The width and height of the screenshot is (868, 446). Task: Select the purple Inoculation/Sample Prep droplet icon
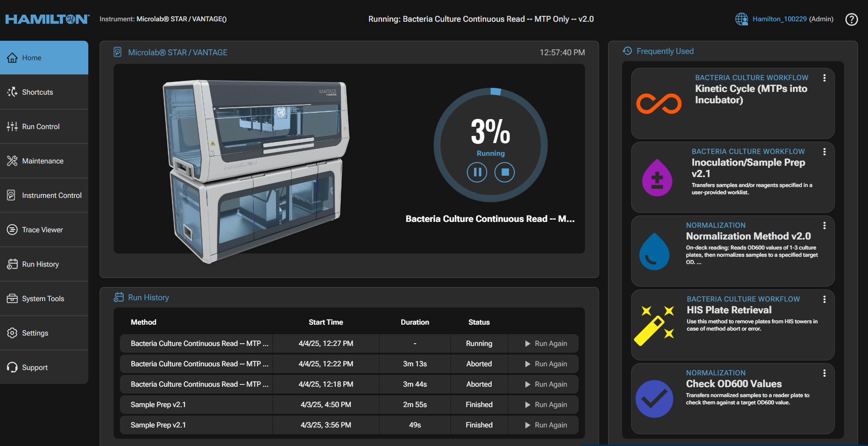[x=657, y=177]
